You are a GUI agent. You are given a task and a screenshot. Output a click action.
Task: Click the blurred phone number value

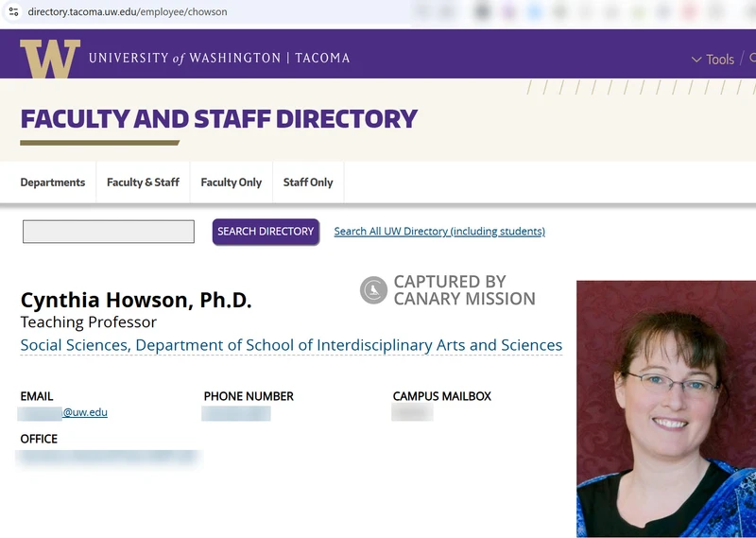236,413
